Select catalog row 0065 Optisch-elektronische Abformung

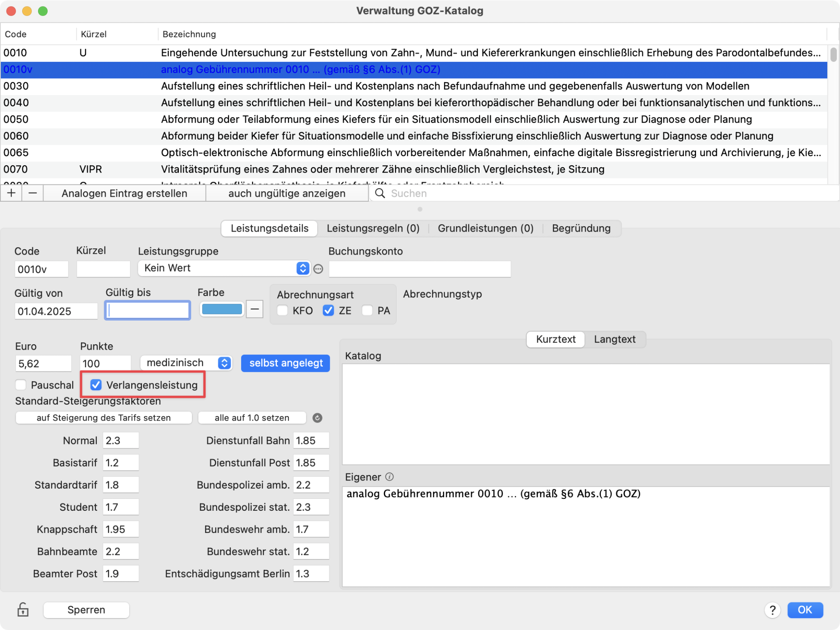(x=414, y=152)
